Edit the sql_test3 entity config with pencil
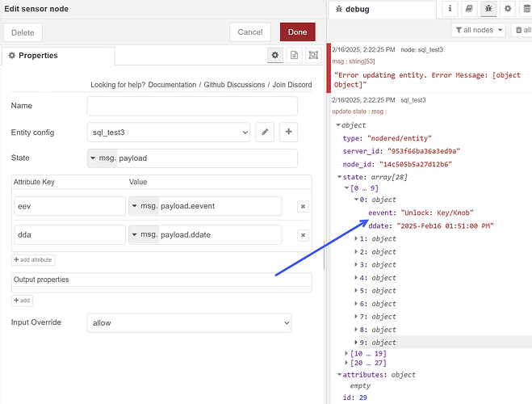This screenshot has height=404, width=532. (x=265, y=132)
